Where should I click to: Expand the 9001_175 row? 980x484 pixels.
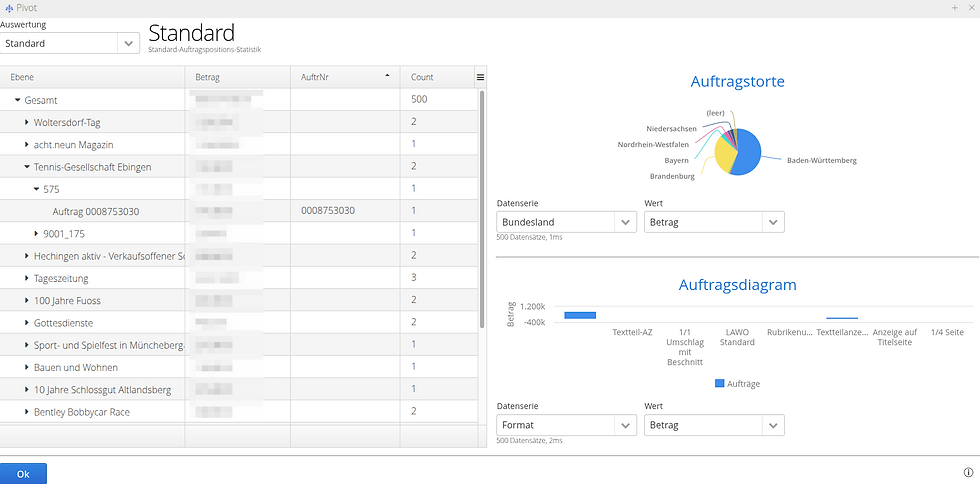click(37, 233)
